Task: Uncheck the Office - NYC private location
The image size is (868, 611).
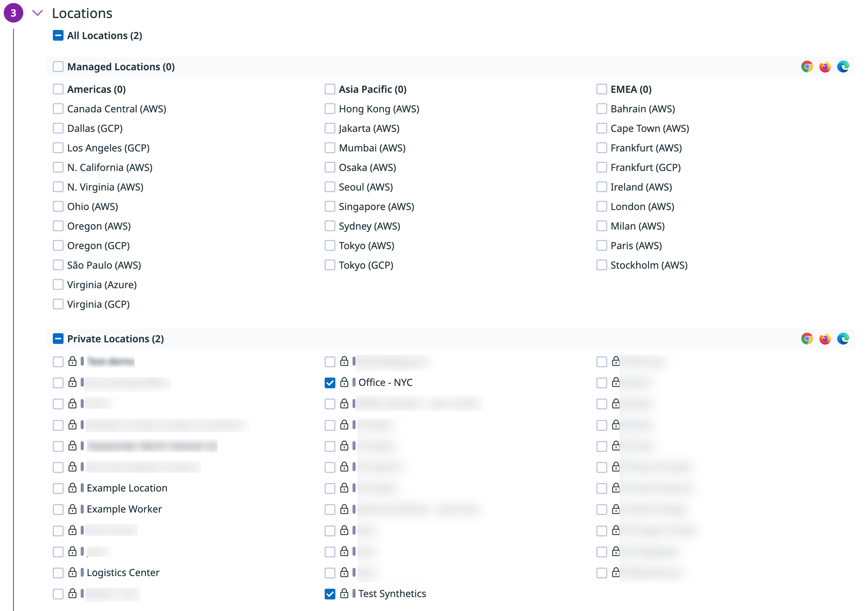Action: tap(330, 383)
